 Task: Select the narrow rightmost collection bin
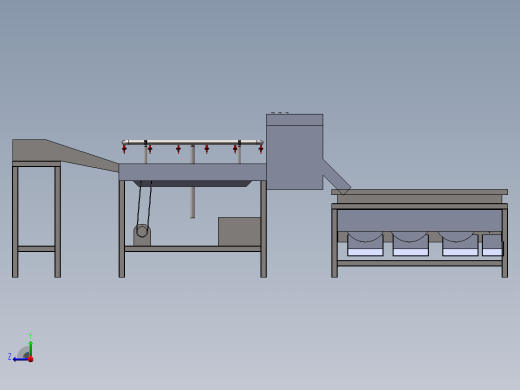[x=492, y=245]
